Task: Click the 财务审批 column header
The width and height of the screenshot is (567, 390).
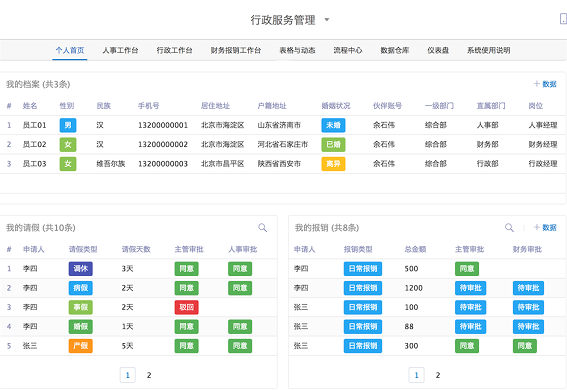Action: point(527,249)
